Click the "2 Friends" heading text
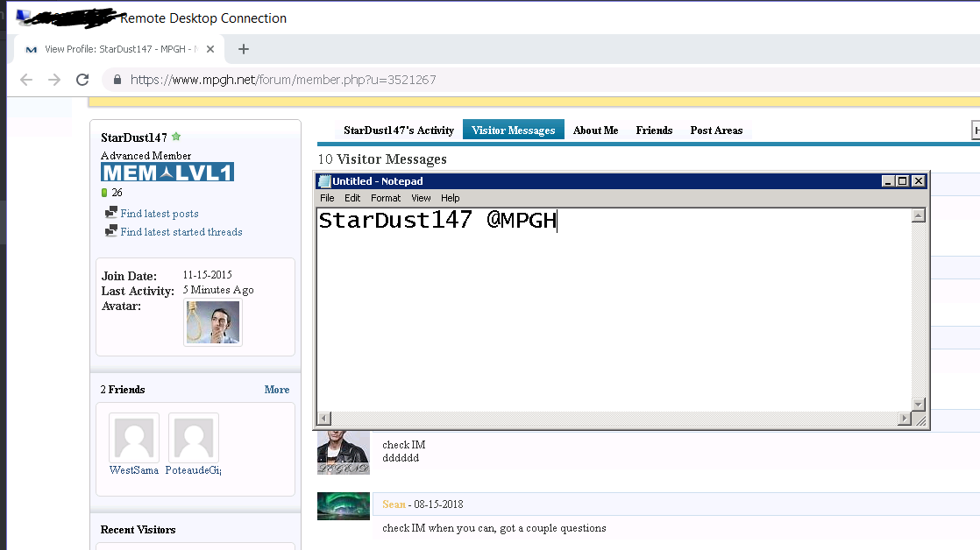This screenshot has height=550, width=980. pos(123,390)
